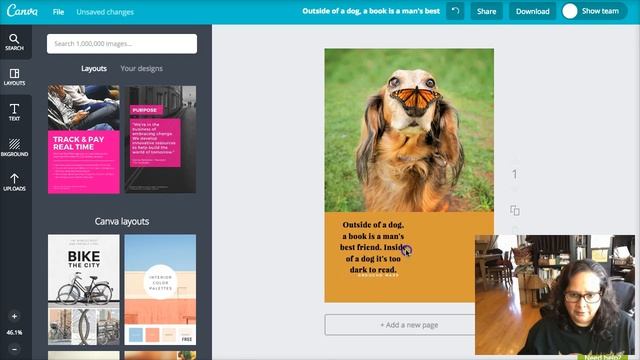Screen dimensions: 640x360
Task: Open the Background panel in sidebar
Action: pyautogui.click(x=14, y=147)
